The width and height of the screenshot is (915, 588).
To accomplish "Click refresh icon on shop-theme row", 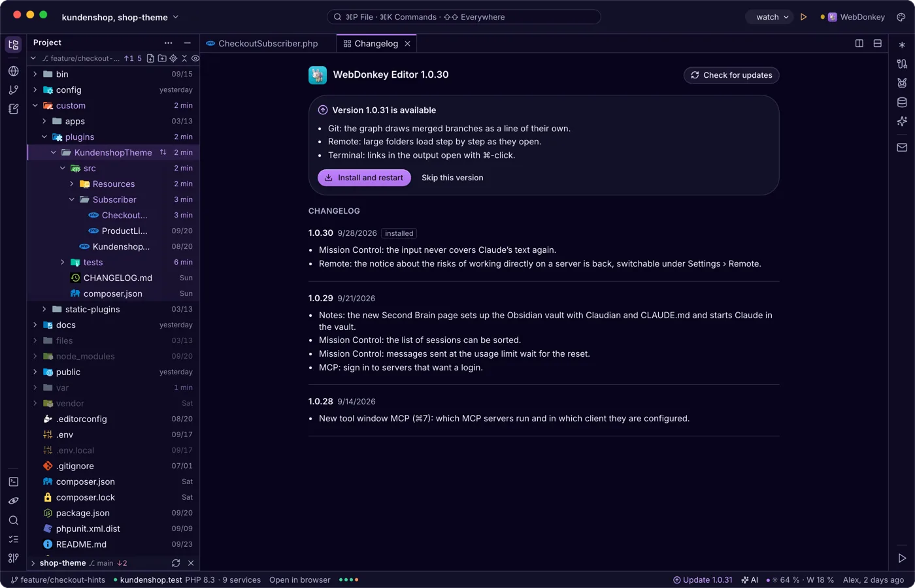I will pyautogui.click(x=176, y=563).
